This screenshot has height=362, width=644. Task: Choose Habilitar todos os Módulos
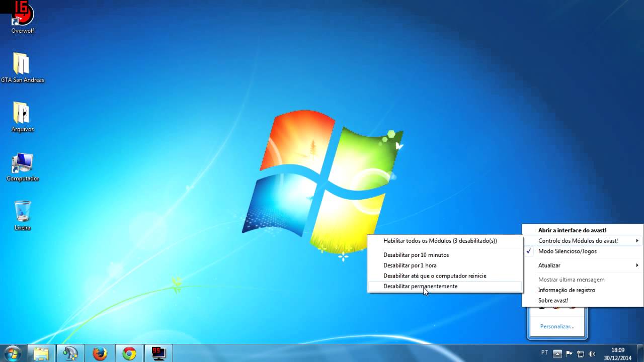click(x=445, y=241)
